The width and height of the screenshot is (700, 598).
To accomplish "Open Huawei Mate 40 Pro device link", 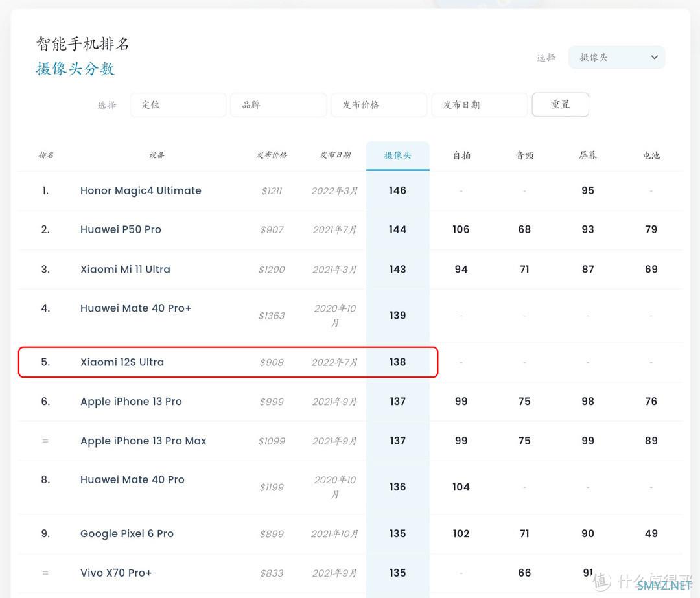I will (132, 479).
